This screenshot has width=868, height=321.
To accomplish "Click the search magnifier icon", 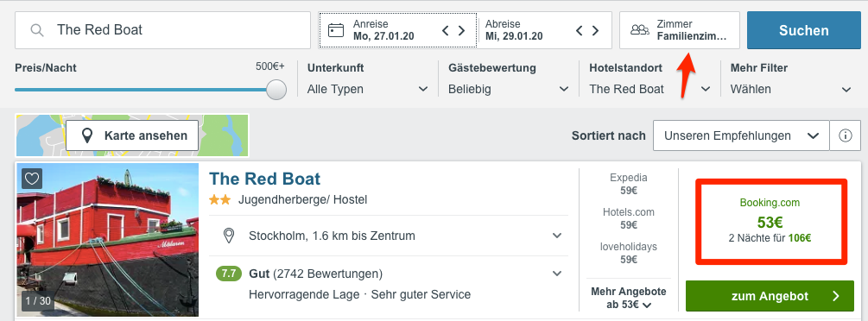I will point(37,30).
